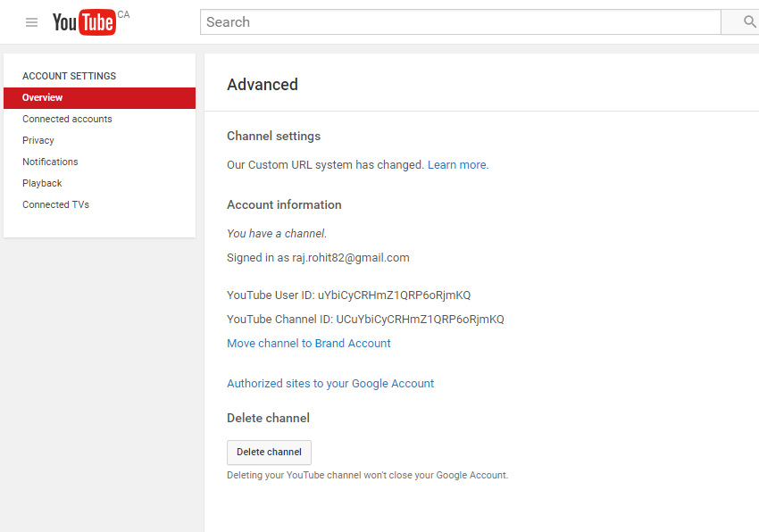Click the Delete channel section heading
The width and height of the screenshot is (759, 532).
[x=268, y=419]
